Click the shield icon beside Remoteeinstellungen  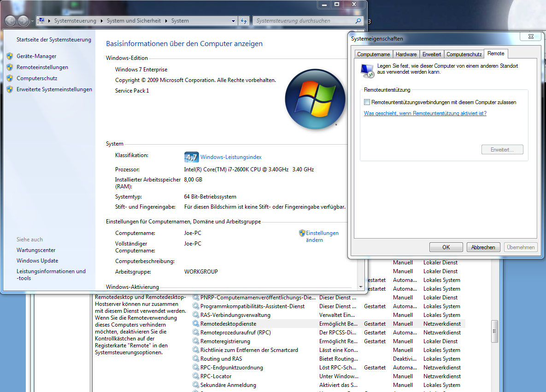(10, 67)
